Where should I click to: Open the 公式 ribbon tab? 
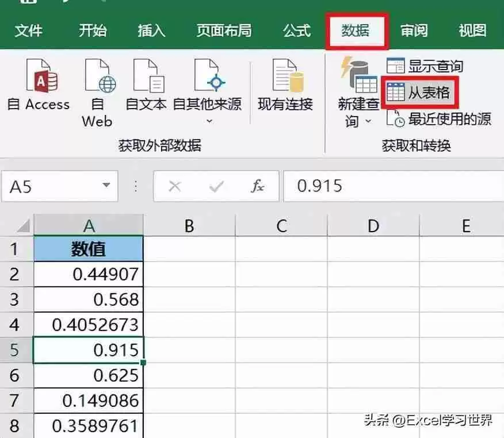point(296,31)
